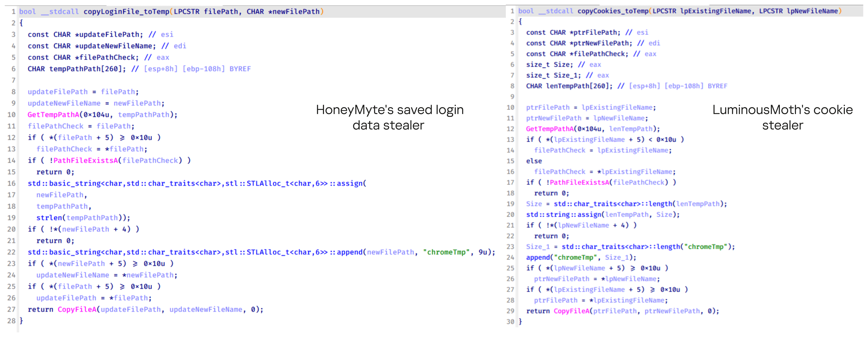Screen dimensions: 868x337
Task: Select the CopyFileA call on line 27 left panel
Action: 77,309
